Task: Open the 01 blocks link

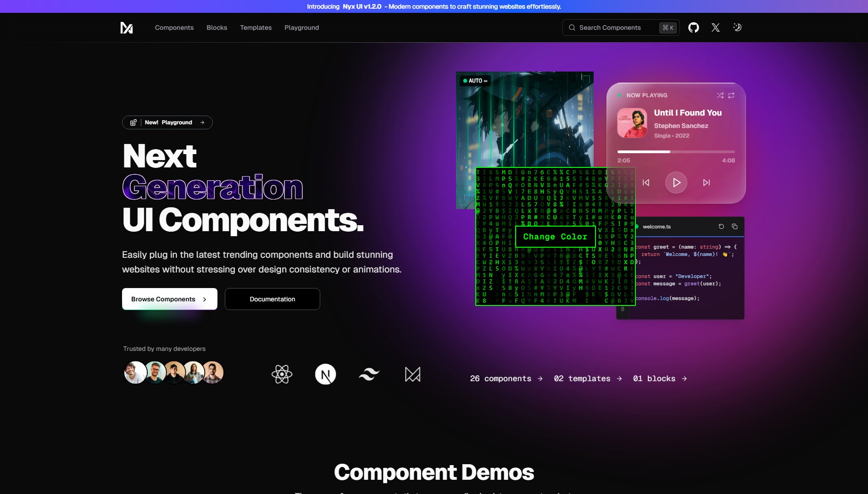Action: coord(660,378)
